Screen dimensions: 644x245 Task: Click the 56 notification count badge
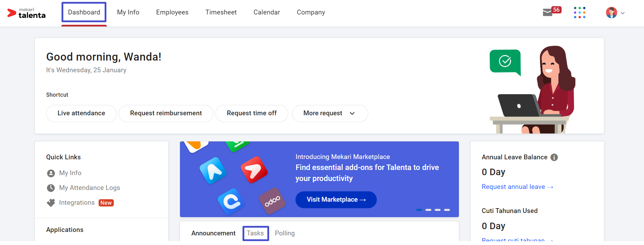point(556,10)
